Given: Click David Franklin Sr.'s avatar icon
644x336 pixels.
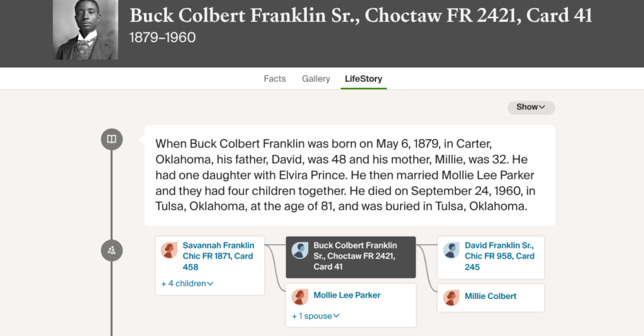Looking at the screenshot, I should 452,250.
